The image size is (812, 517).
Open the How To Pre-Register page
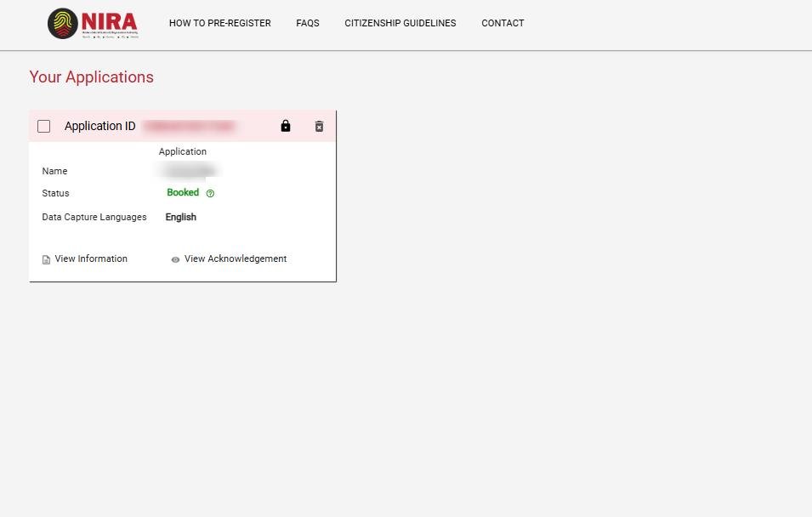pos(219,23)
